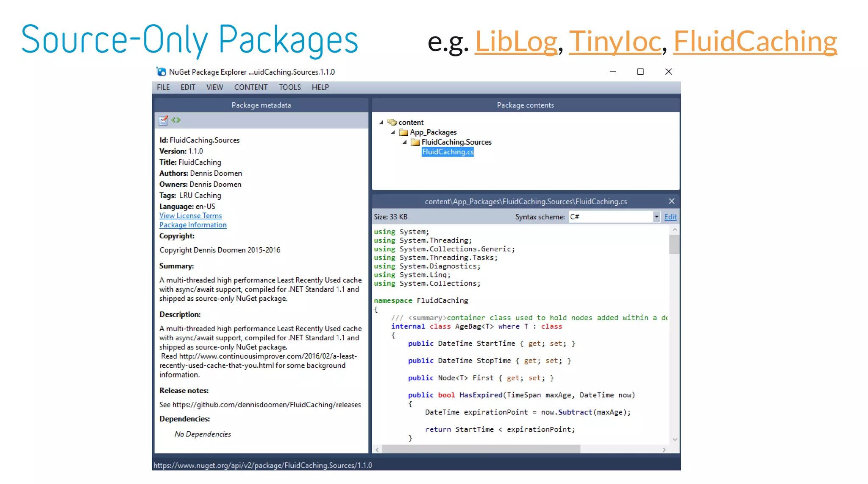Click the file path header of the code viewer

tap(526, 201)
